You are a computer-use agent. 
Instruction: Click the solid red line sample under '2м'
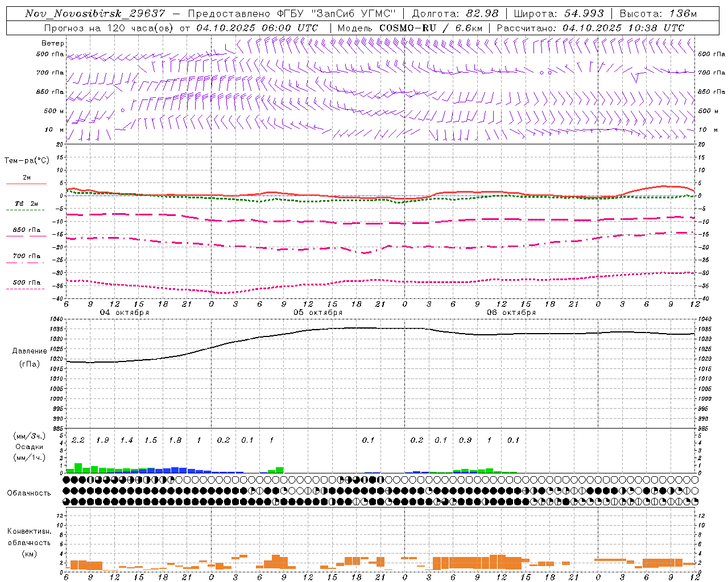tap(26, 184)
